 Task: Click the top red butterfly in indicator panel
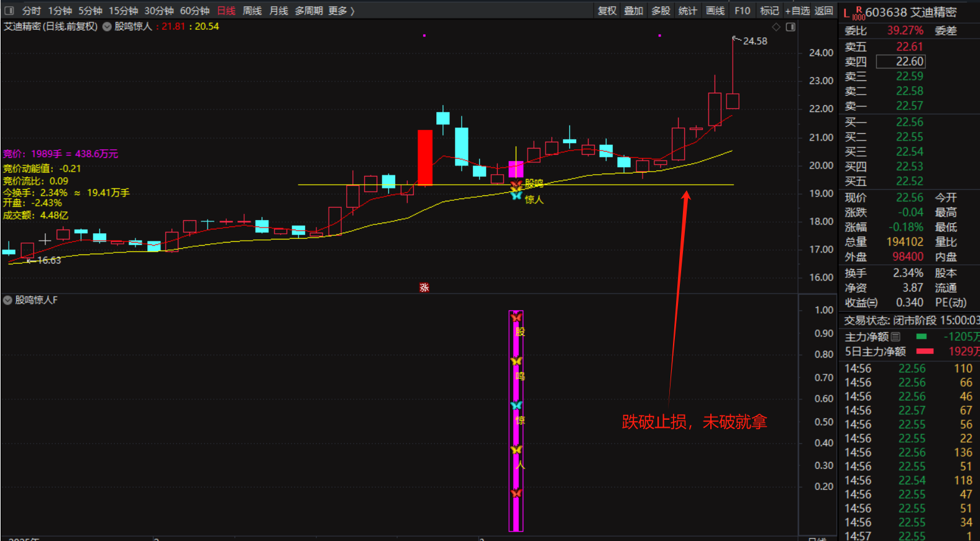pos(516,318)
